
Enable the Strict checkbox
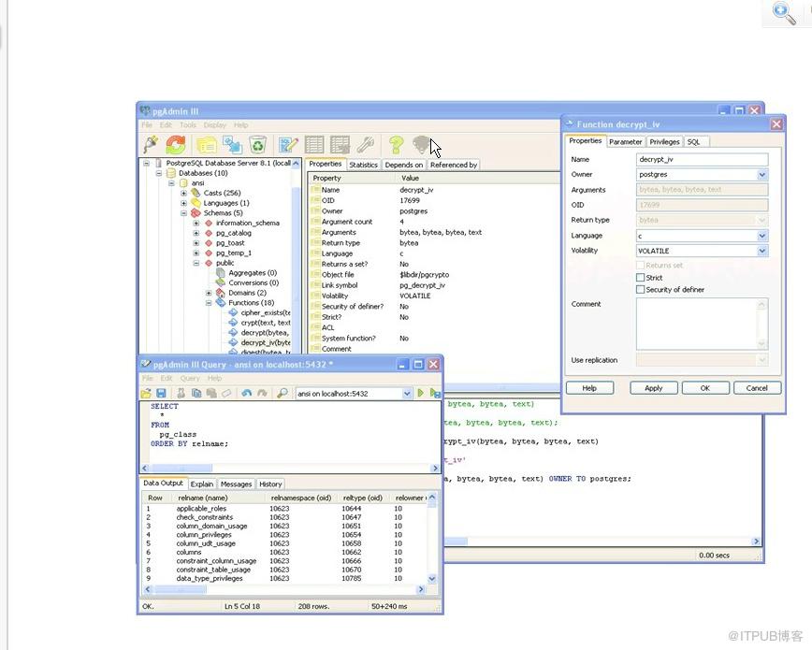pyautogui.click(x=641, y=278)
